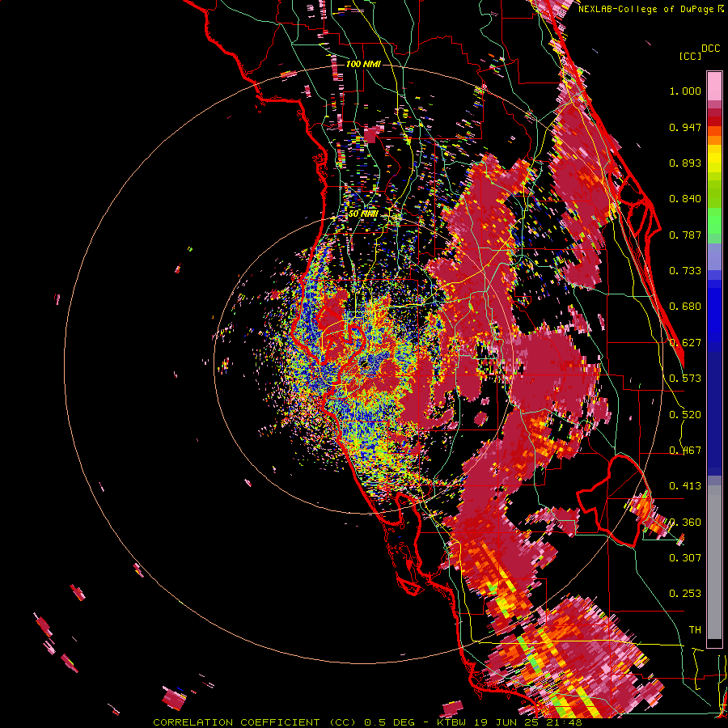Click the 0.680 value on the color scale
The width and height of the screenshot is (728, 728).
tap(685, 307)
